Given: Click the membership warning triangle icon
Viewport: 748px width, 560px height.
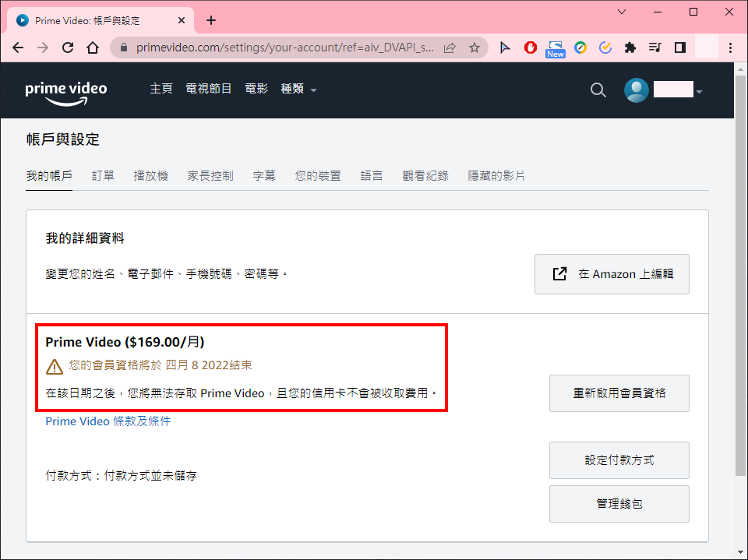Looking at the screenshot, I should (x=55, y=366).
